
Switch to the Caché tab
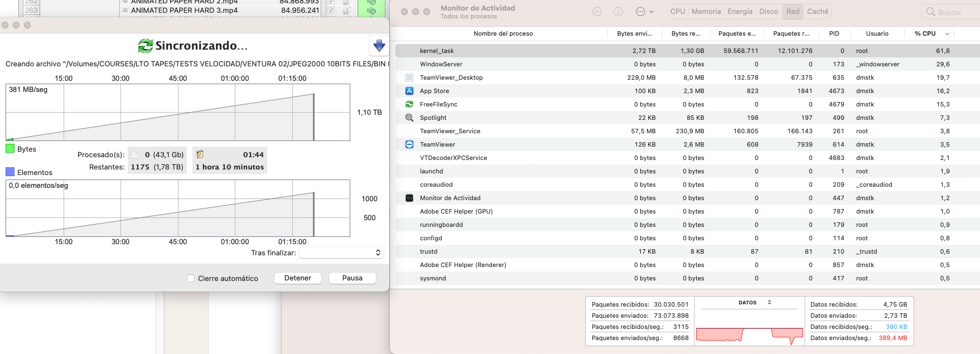coord(818,11)
